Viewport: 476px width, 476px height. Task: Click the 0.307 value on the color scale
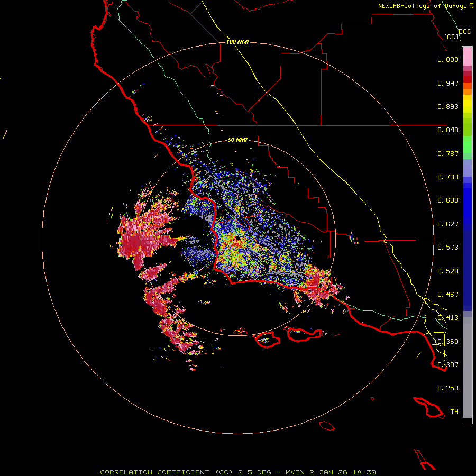[448, 365]
